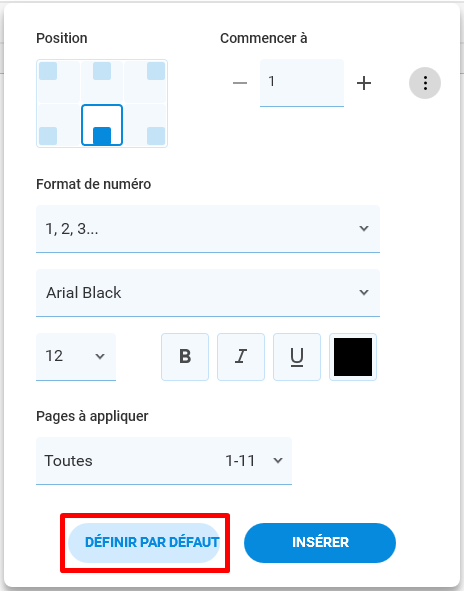Decrease the Commencer à value with minus

[240, 83]
